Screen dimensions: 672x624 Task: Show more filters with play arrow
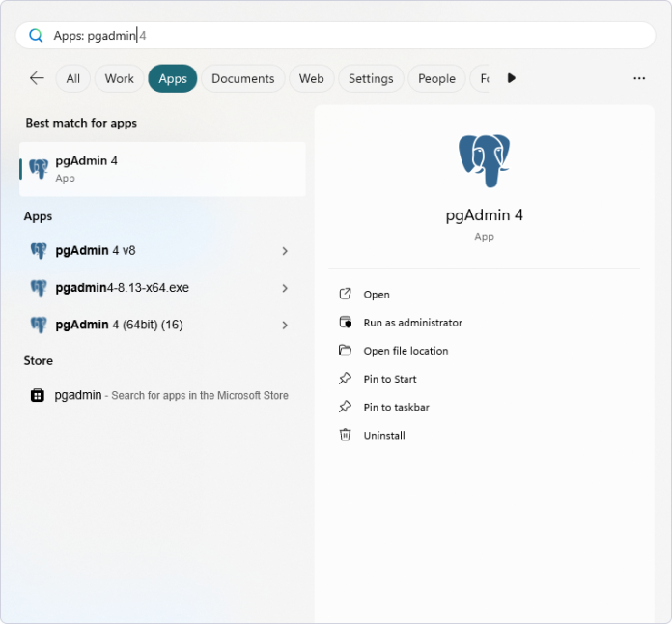click(x=511, y=78)
